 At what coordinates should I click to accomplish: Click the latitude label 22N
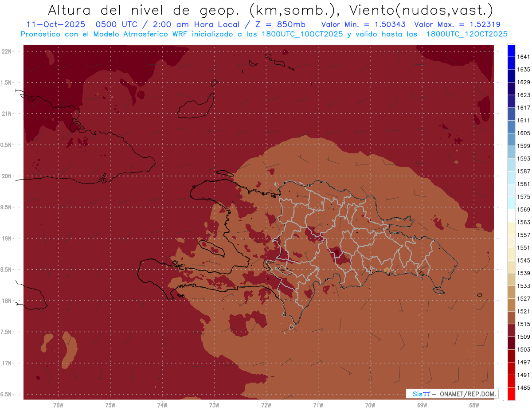point(7,51)
